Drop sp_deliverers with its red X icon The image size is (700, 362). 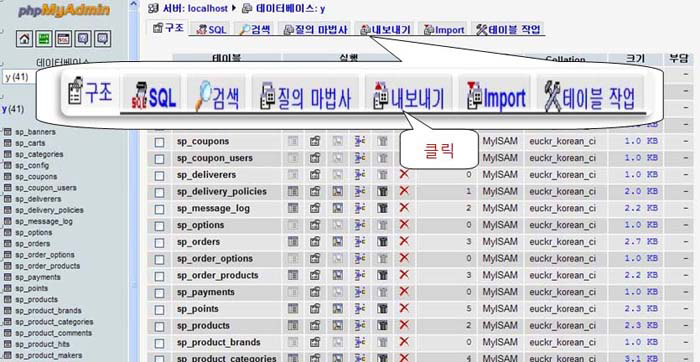[x=404, y=174]
